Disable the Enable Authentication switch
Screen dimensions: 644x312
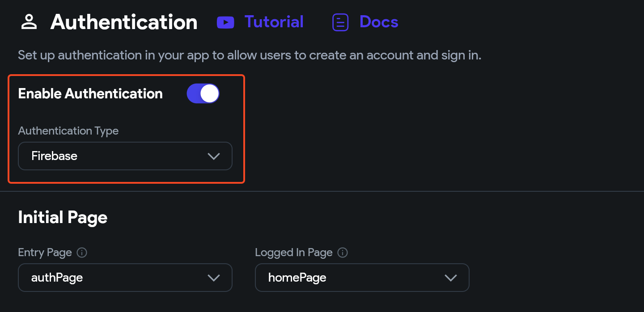(203, 93)
